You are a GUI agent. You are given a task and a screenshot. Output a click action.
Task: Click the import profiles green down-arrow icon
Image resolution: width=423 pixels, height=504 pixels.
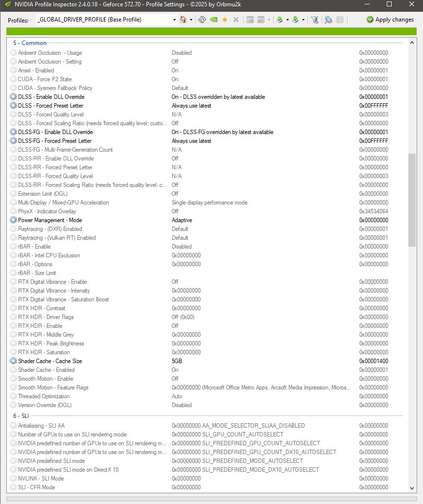click(295, 20)
